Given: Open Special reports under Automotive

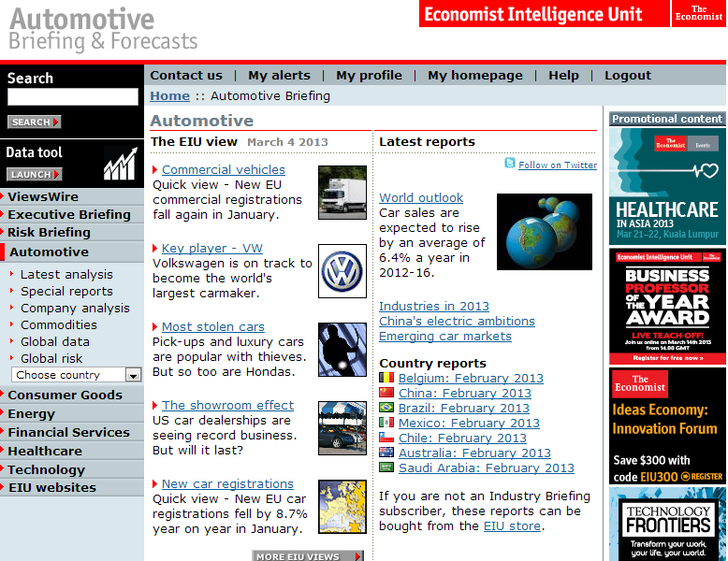Looking at the screenshot, I should click(66, 291).
